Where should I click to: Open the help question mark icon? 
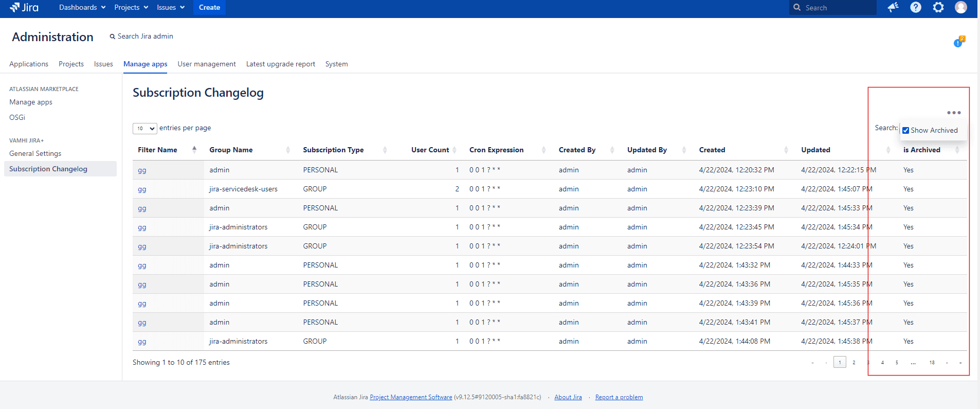(916, 7)
